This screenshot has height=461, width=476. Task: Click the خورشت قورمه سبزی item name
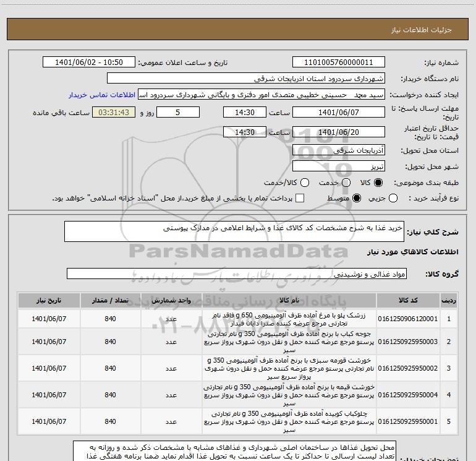[289, 368]
